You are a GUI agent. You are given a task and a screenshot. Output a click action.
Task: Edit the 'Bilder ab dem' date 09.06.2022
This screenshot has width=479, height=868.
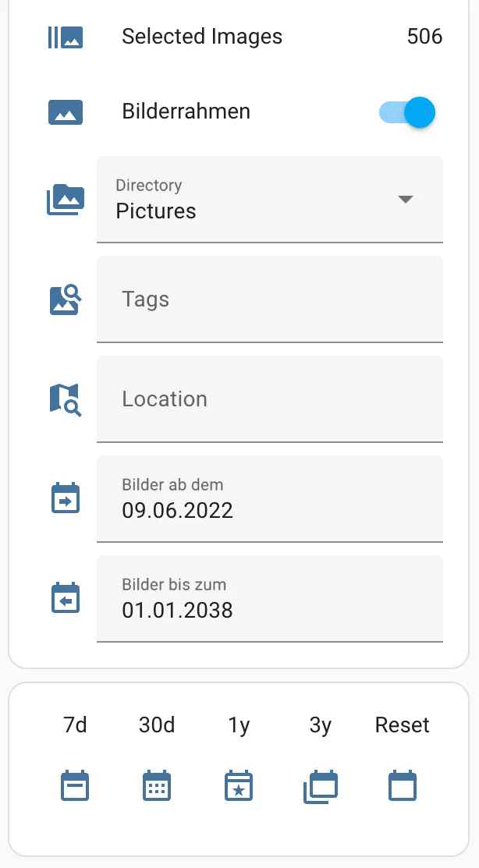270,499
